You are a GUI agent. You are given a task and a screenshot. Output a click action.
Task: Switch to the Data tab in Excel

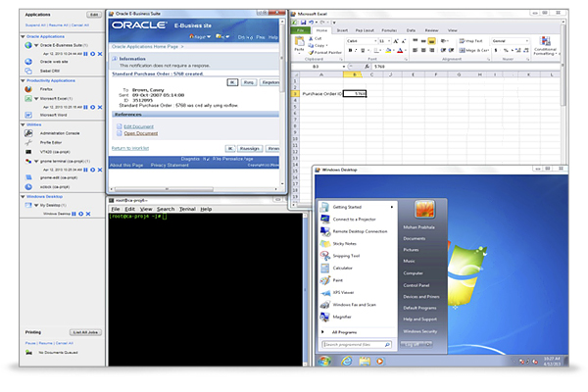pyautogui.click(x=411, y=30)
